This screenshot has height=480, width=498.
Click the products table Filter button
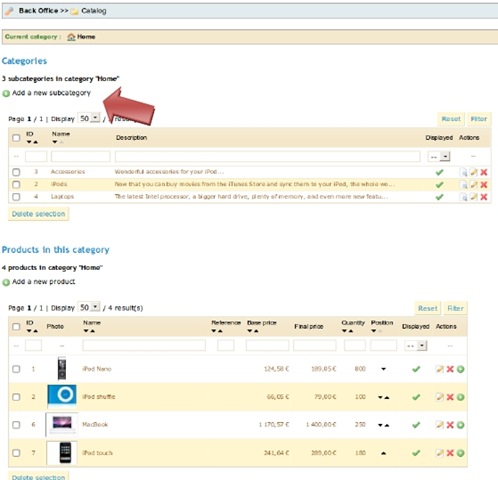(x=455, y=308)
